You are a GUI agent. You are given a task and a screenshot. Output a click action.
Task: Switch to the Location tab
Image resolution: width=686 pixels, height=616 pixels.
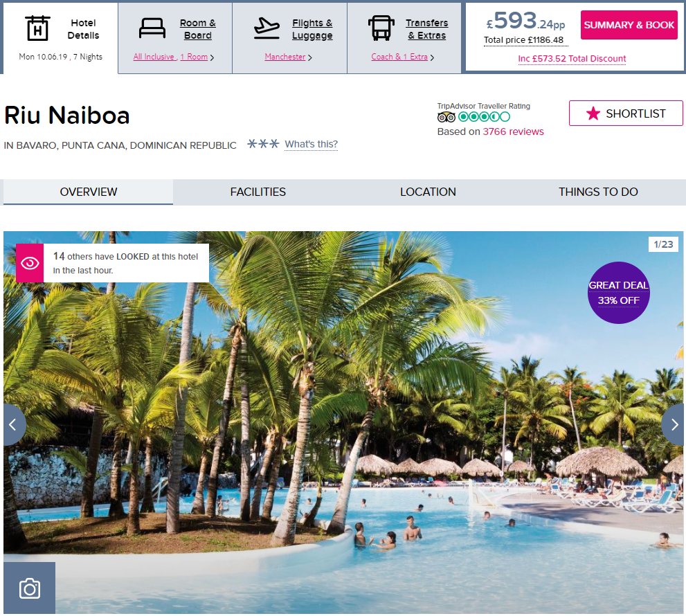click(428, 192)
